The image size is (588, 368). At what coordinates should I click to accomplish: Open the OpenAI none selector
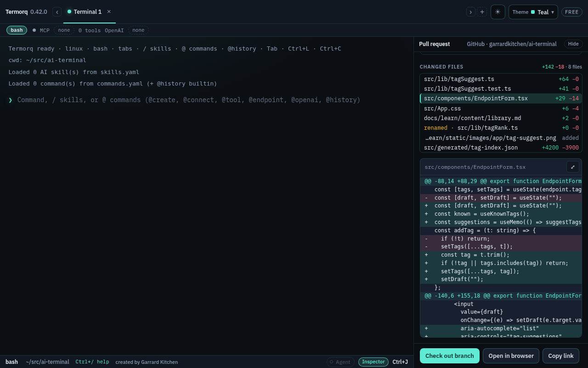point(138,30)
